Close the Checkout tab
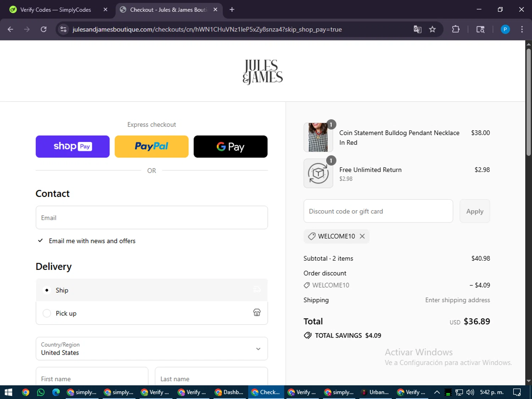 (x=215, y=10)
